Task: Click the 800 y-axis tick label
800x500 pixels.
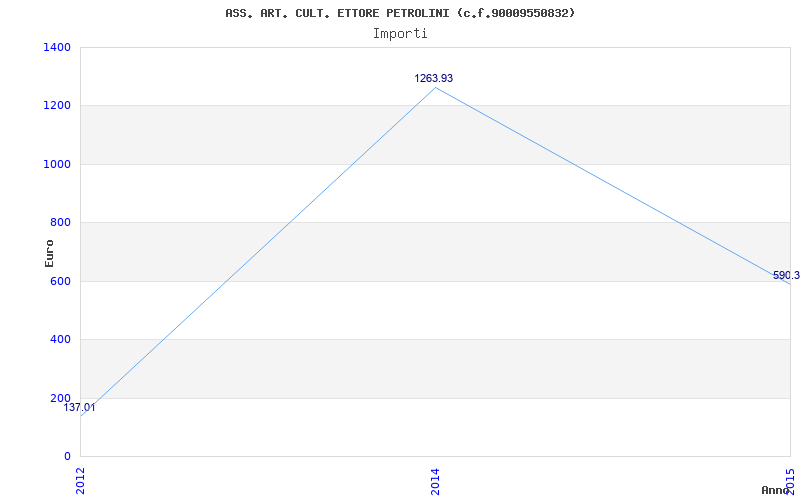Action: click(x=60, y=222)
